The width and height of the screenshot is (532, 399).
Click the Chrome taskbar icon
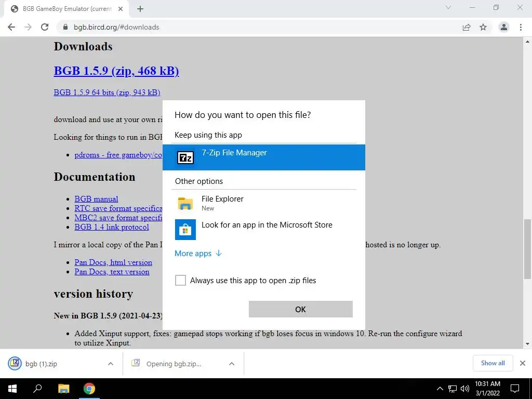pyautogui.click(x=89, y=389)
